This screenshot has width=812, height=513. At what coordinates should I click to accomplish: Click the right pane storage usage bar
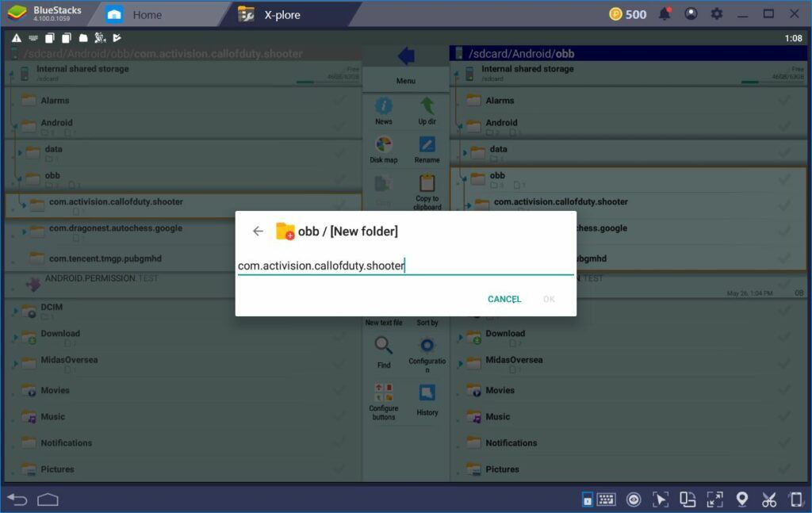tap(772, 82)
